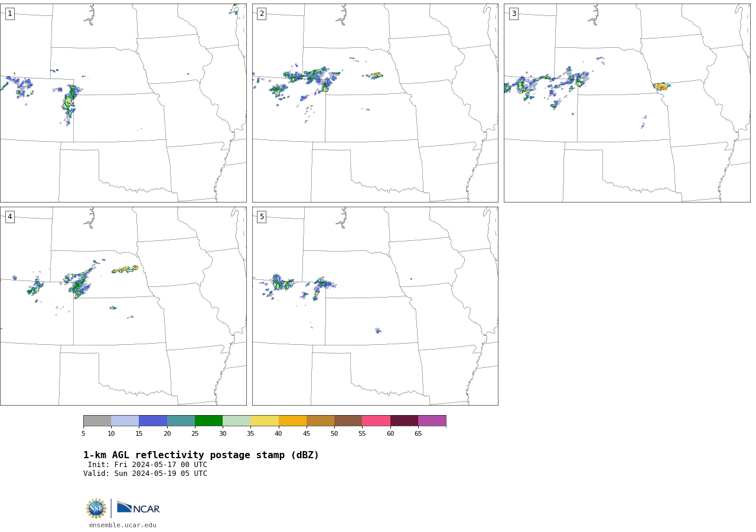Click the Init: Fri 2024-05-17 00 UTC line
Screen dimensions: 756x532
coord(148,465)
